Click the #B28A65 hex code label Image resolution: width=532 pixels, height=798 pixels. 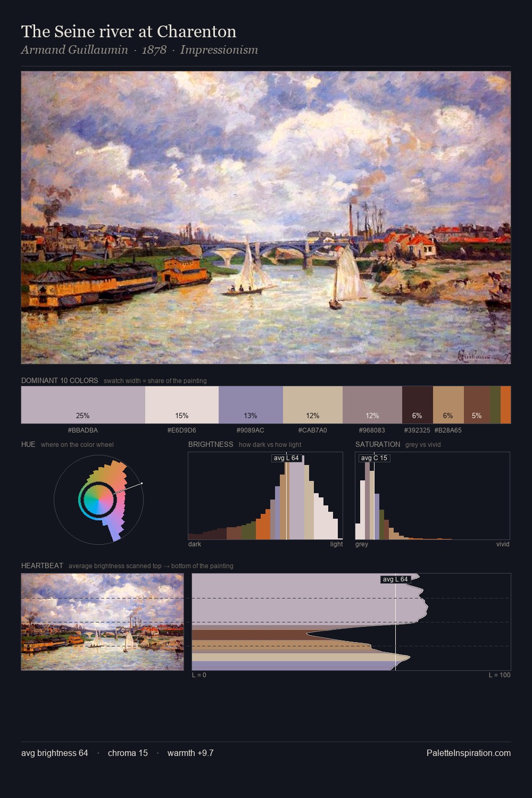(x=448, y=430)
